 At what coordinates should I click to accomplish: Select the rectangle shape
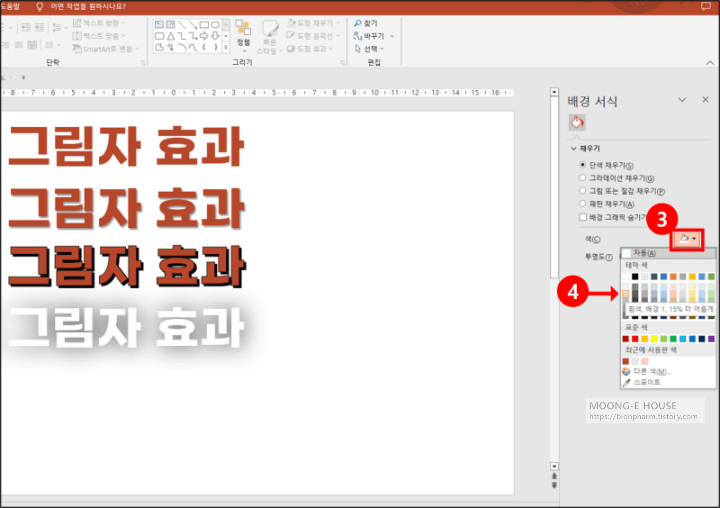pos(204,24)
